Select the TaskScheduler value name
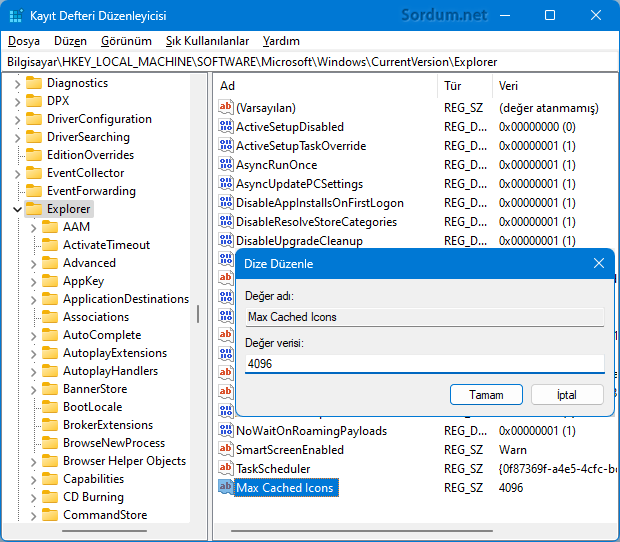Image resolution: width=620 pixels, height=542 pixels. coord(273,468)
